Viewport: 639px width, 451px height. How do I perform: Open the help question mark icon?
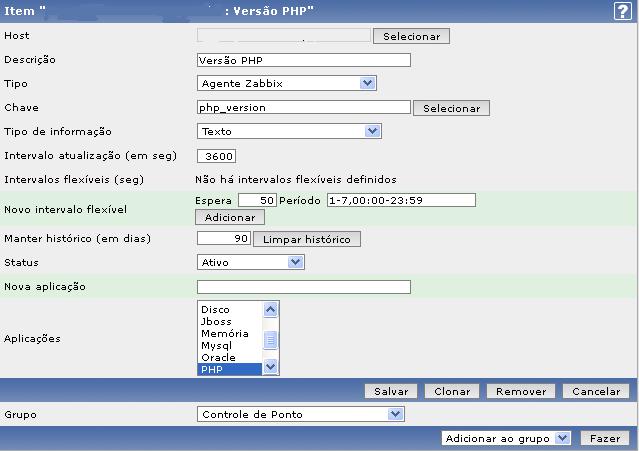pyautogui.click(x=622, y=11)
